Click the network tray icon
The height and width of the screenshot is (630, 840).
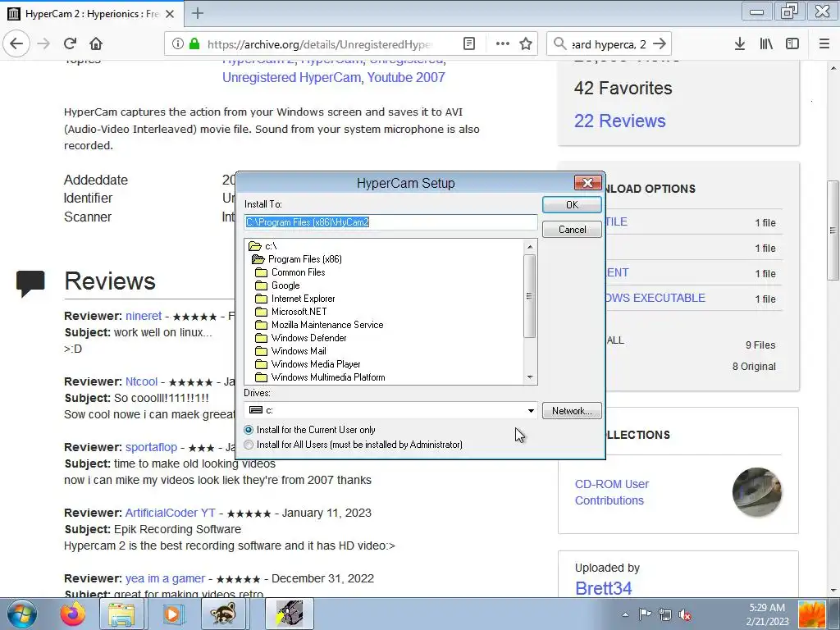click(664, 614)
